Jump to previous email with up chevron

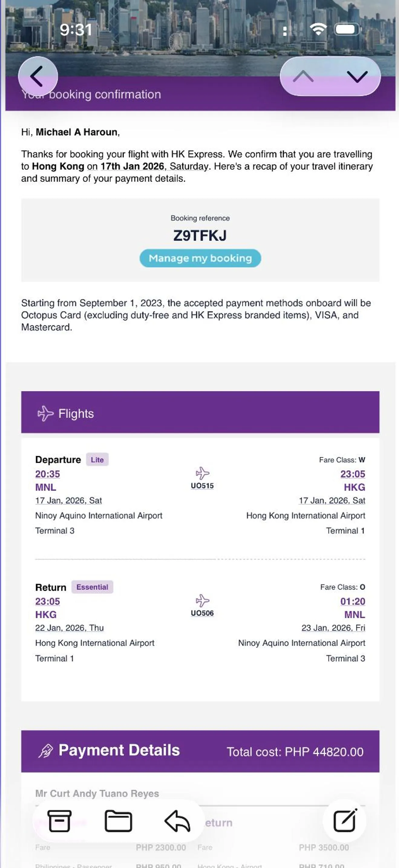tap(303, 77)
